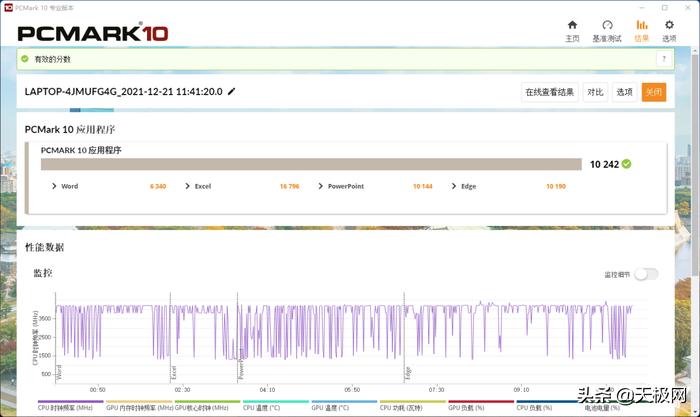700x417 pixels.
Task: Click the pencil icon to rename result
Action: point(232,91)
